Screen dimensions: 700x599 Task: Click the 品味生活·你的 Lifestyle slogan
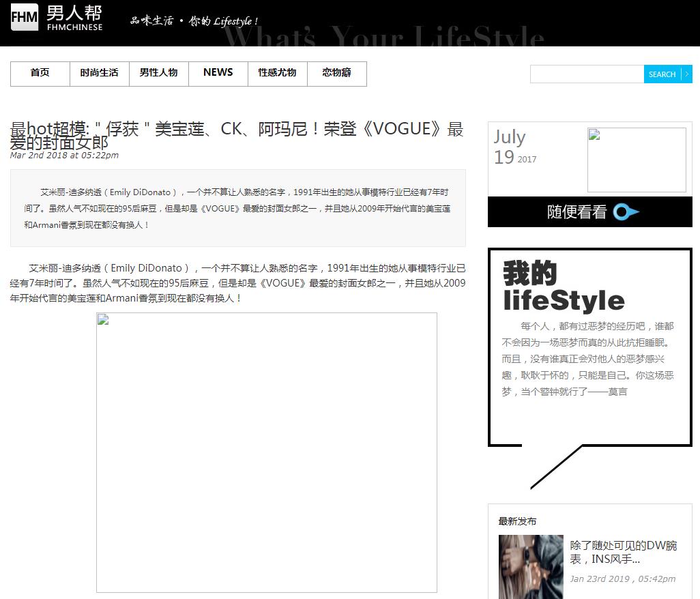point(194,21)
